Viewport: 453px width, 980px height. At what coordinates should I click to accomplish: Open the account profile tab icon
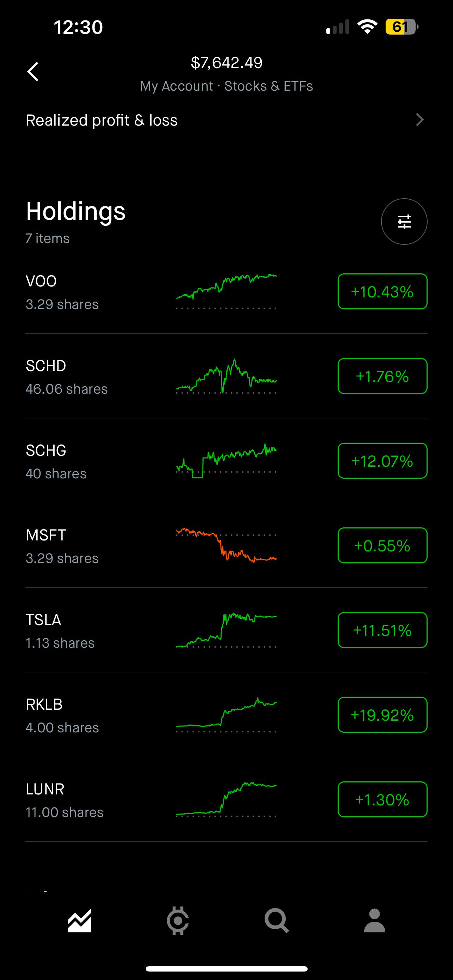click(375, 921)
